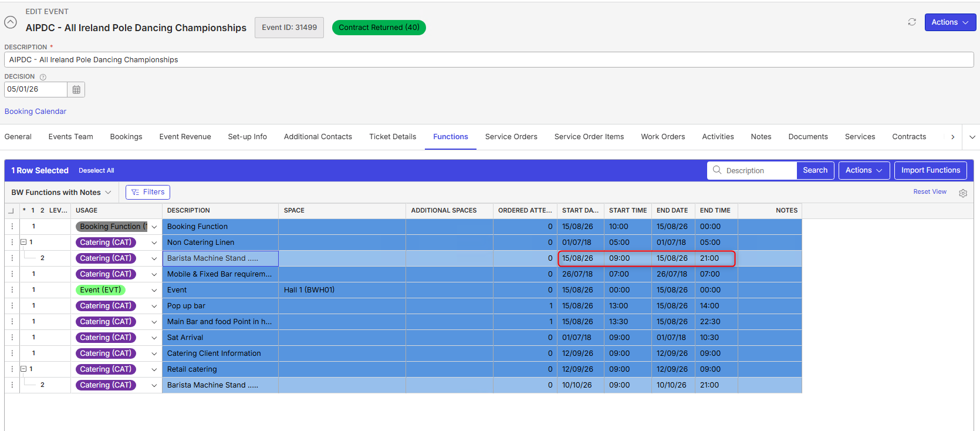The height and width of the screenshot is (431, 980).
Task: Click the row handle for the Booking Function row
Action: 12,227
